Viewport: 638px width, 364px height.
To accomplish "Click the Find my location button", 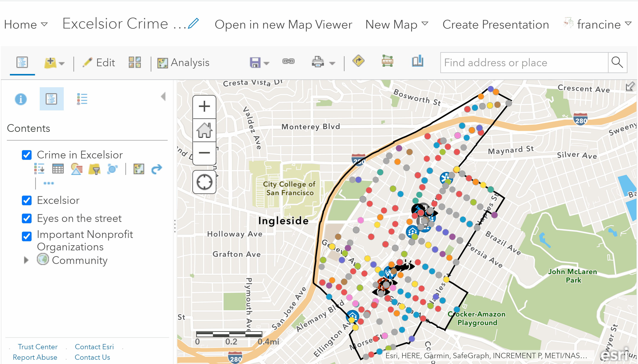I will tap(204, 182).
